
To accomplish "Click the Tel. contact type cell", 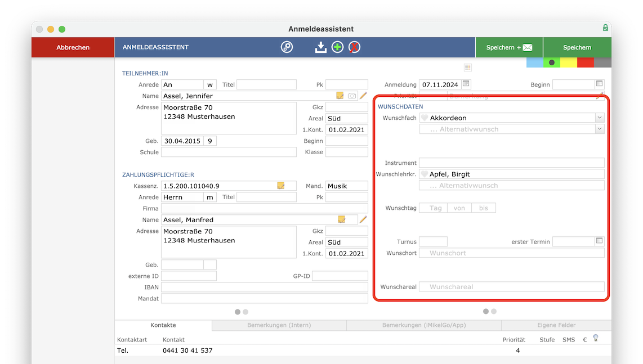I will point(123,350).
